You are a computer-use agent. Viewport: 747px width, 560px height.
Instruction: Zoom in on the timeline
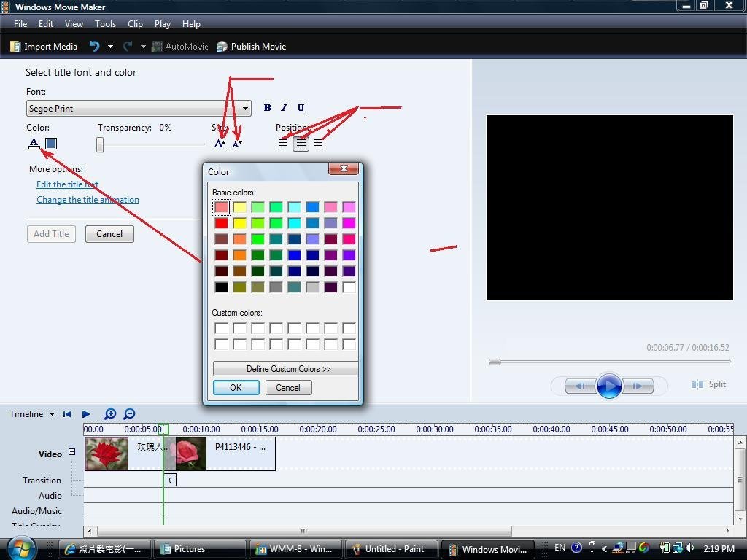[x=110, y=414]
